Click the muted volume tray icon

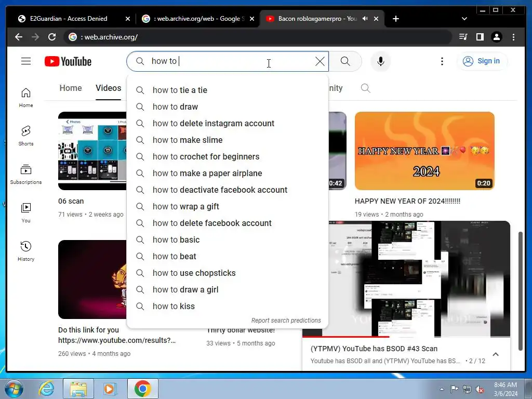(x=479, y=390)
